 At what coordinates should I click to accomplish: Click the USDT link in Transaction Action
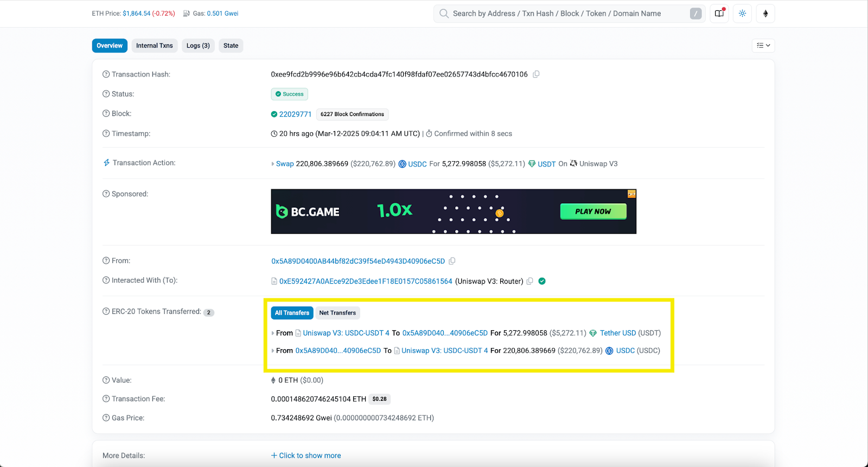coord(547,164)
